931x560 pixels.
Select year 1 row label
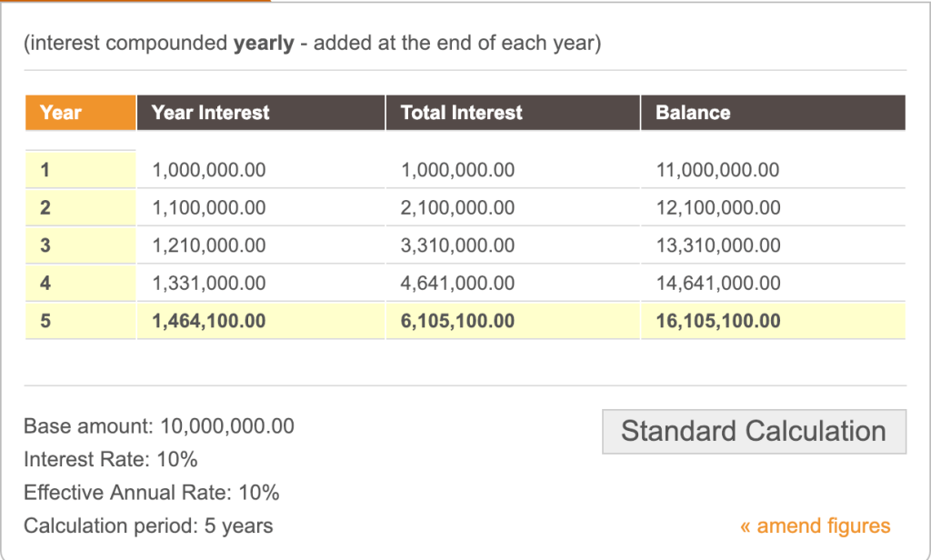click(45, 170)
